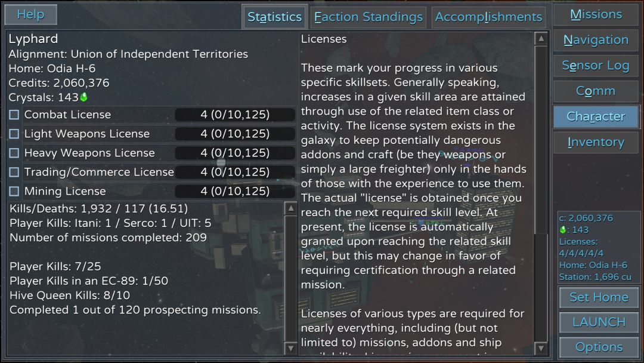Tick the Trading/Commerce License checkbox
Viewport: 644px width, 363px height.
click(x=14, y=172)
